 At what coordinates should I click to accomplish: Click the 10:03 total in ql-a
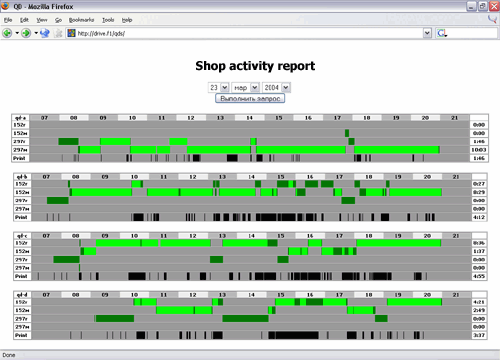click(479, 150)
